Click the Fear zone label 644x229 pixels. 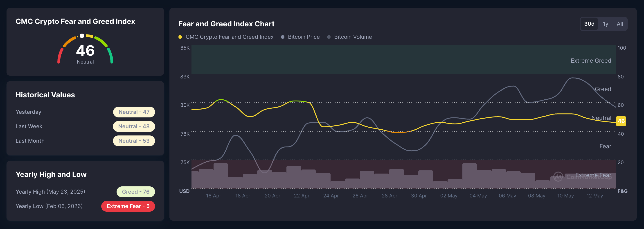[x=605, y=146]
